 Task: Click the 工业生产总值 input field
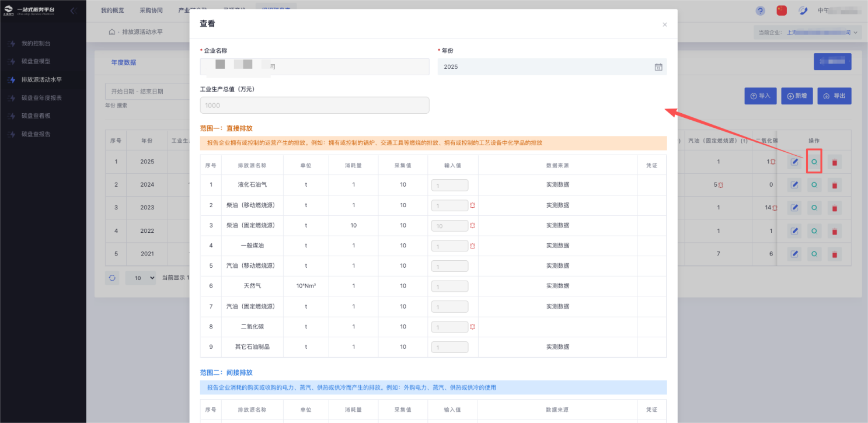[314, 106]
